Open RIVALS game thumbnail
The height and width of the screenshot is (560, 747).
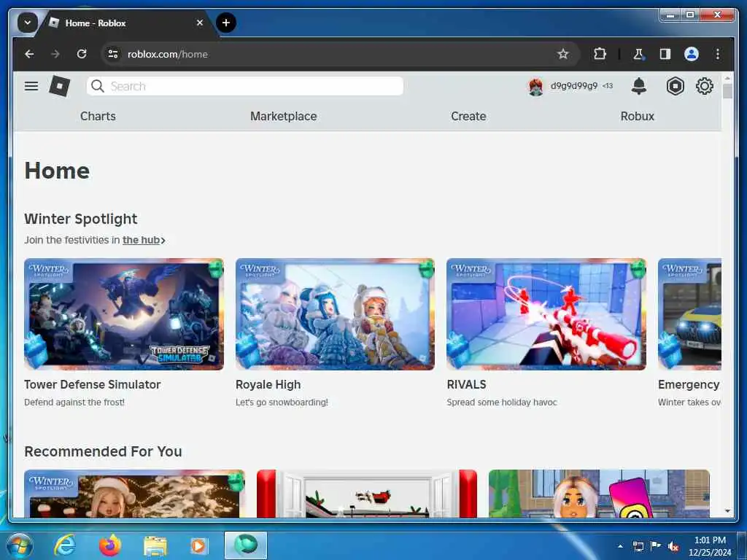click(x=546, y=314)
